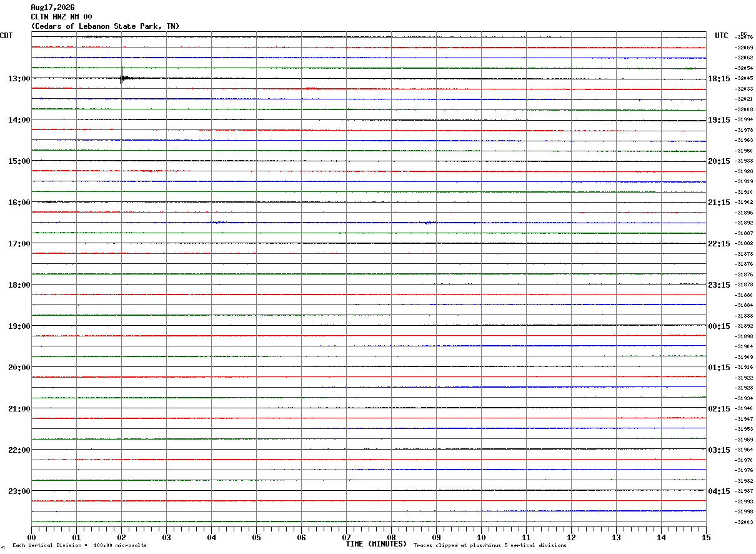Viewport: 756px width, 554px height.
Task: Click the UTC timezone label
Action: [722, 36]
